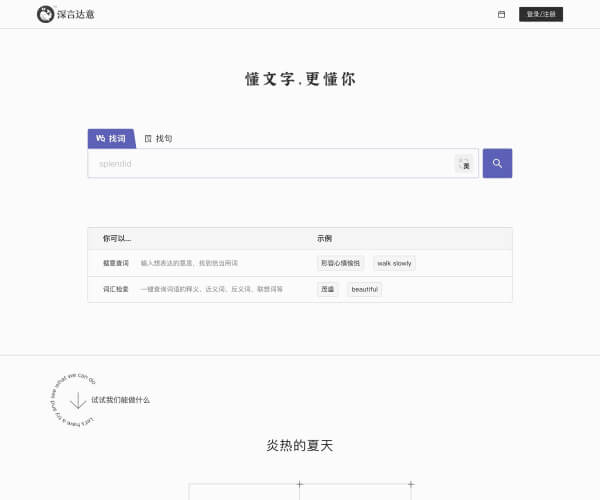Open the calendar icon in header

point(501,14)
